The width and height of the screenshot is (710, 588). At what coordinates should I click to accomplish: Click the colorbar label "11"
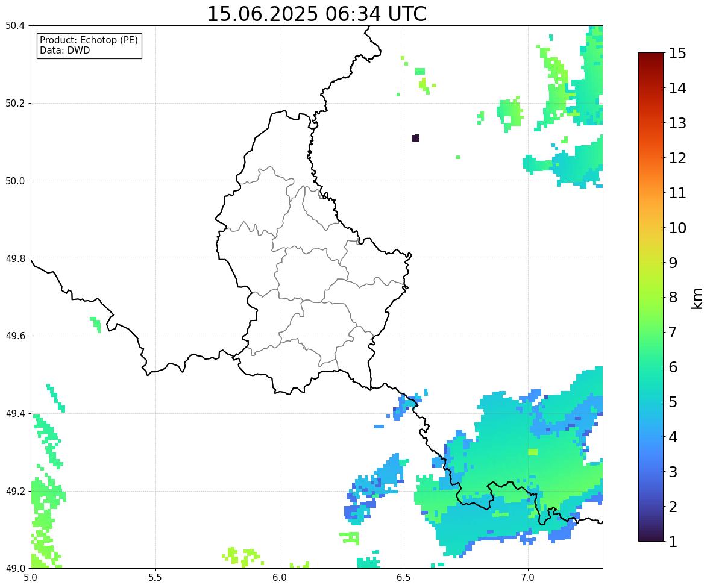[x=677, y=193]
